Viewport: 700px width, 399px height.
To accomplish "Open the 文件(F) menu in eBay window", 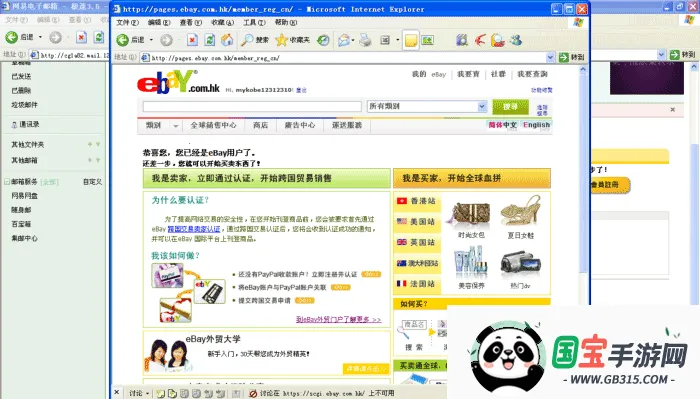I will (127, 22).
